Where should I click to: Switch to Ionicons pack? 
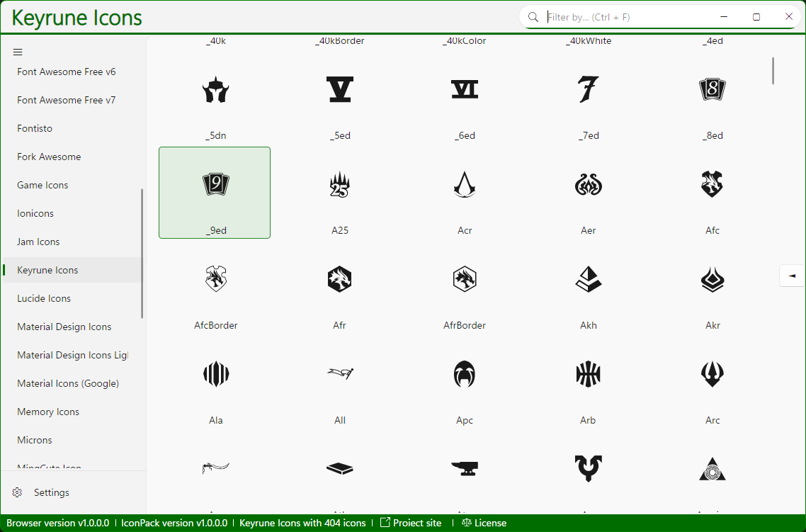click(x=35, y=213)
